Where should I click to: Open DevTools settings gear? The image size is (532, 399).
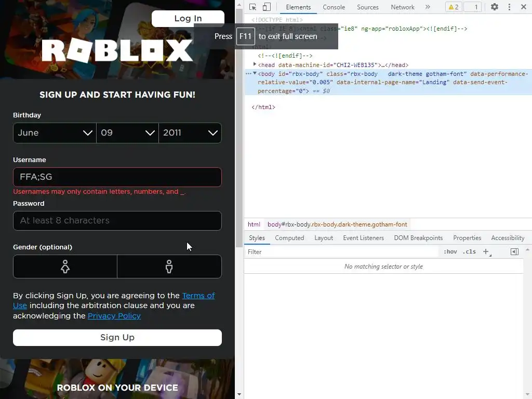point(495,7)
